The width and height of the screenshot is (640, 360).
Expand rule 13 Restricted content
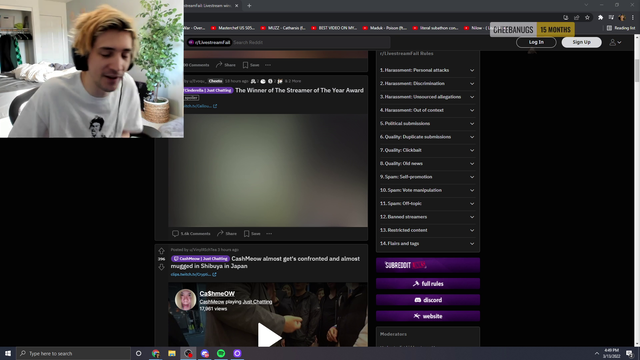(427, 230)
